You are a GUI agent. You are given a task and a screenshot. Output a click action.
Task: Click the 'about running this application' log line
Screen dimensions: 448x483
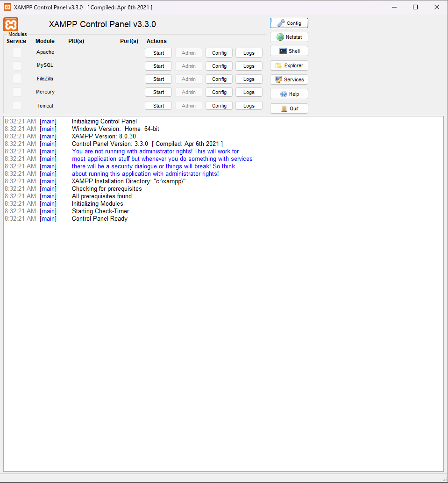click(145, 174)
